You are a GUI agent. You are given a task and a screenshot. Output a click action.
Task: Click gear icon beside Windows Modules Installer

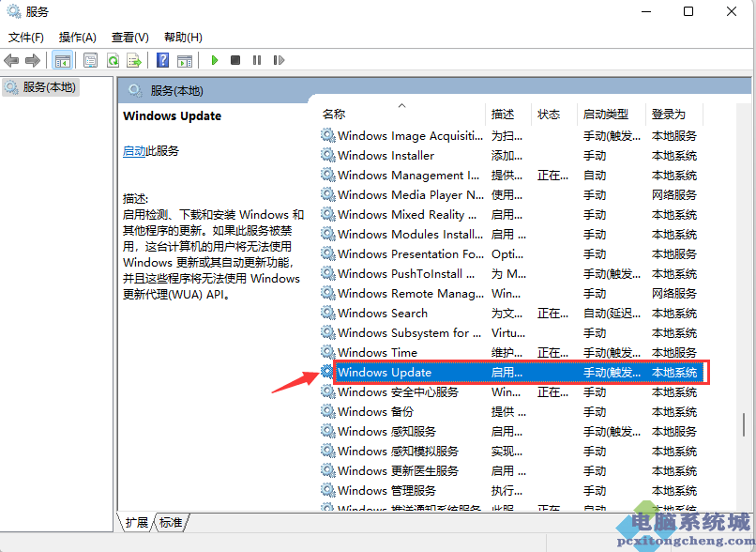[328, 234]
